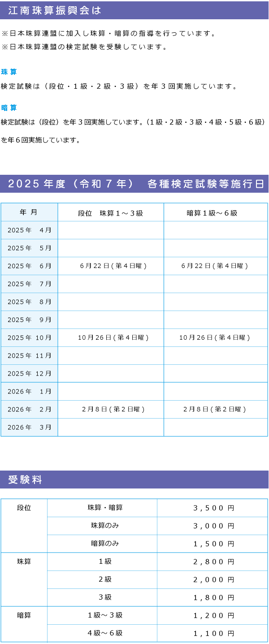Select the 2025年 7月 row label
The image size is (269, 644).
(x=29, y=284)
